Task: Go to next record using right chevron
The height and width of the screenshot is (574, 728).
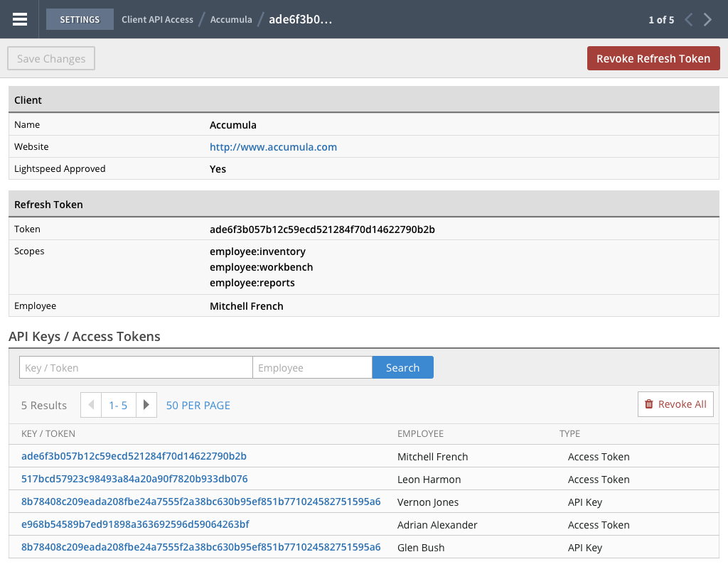Action: [707, 19]
